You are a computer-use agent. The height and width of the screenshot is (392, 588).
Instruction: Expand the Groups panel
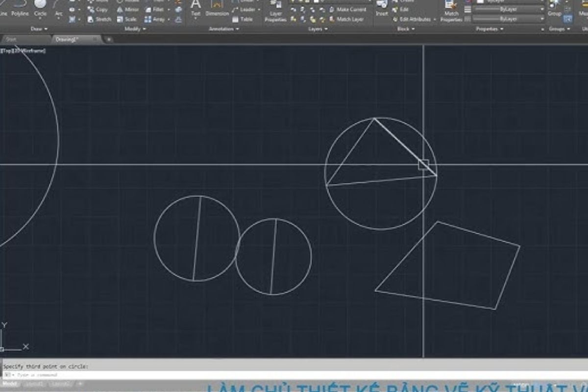[x=559, y=29]
